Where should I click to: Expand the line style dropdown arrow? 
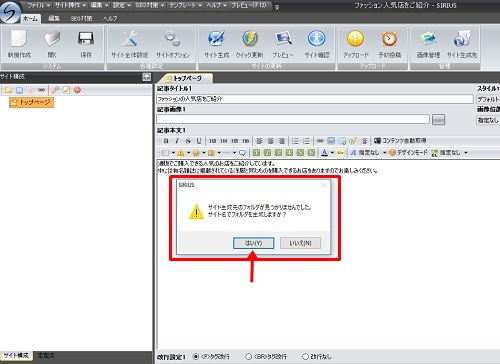click(x=234, y=153)
